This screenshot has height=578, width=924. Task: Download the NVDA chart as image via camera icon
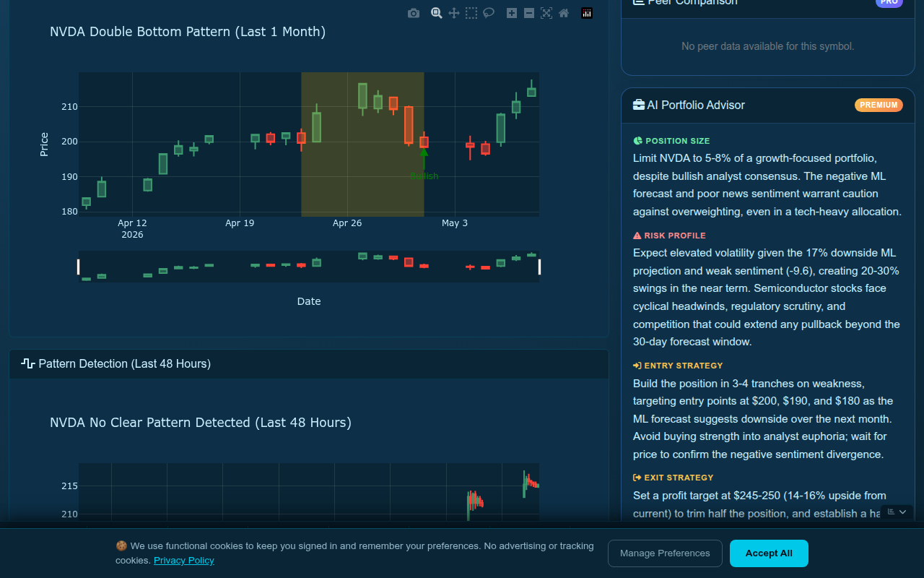(414, 13)
